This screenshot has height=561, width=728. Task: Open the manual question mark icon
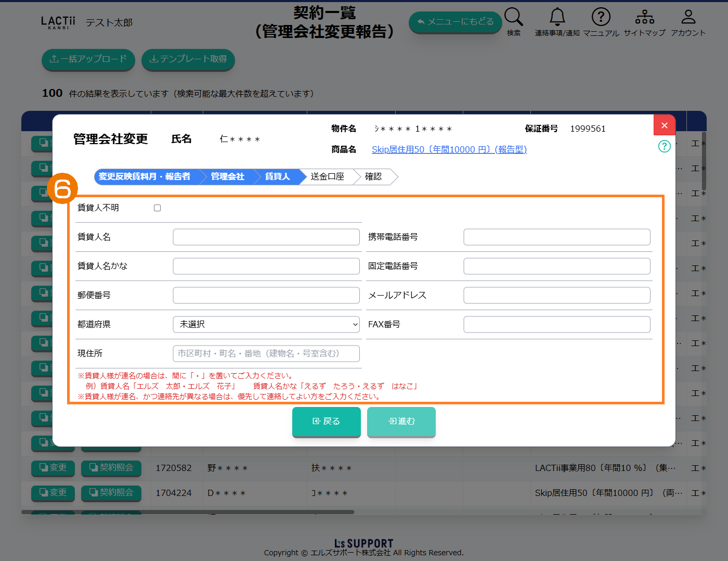tap(601, 17)
